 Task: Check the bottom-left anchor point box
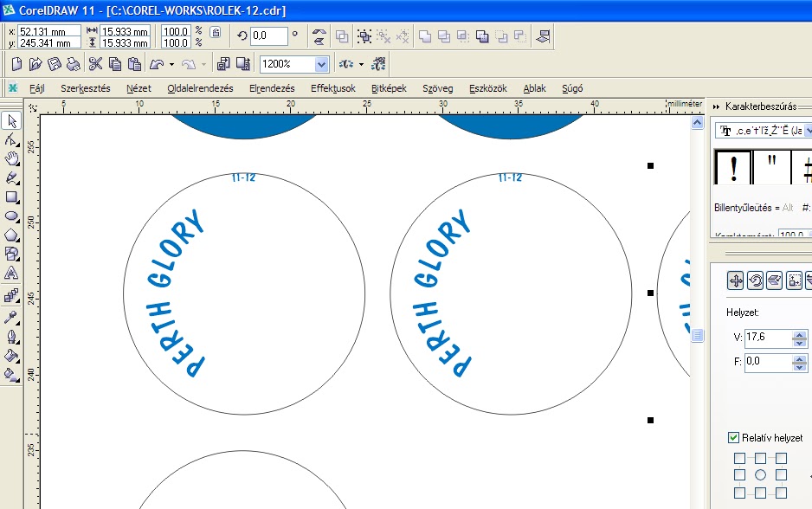tap(739, 493)
